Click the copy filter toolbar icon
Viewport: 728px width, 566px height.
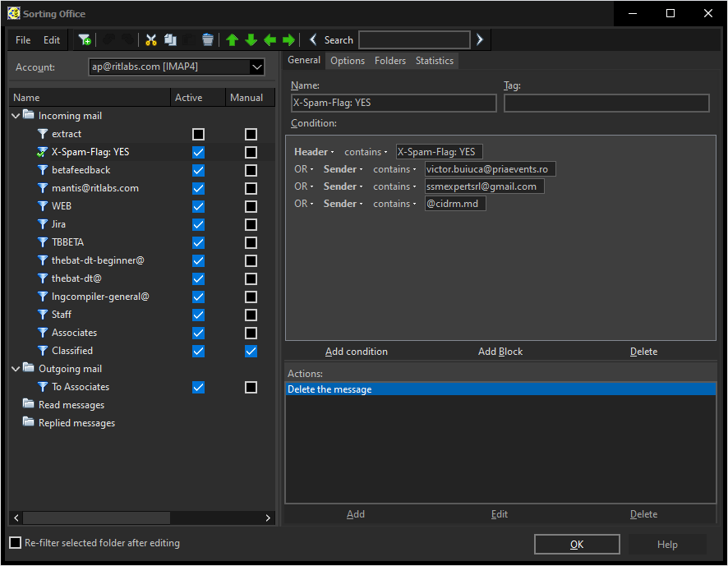pos(170,40)
